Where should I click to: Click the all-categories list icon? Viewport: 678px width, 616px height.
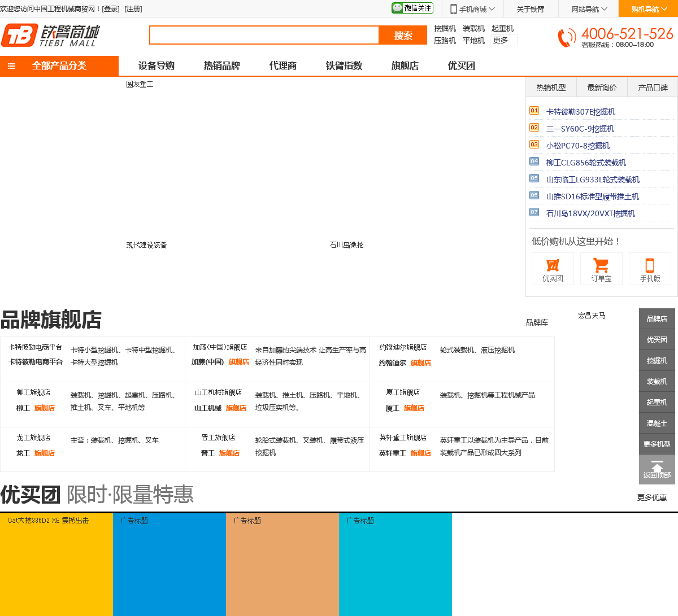pos(11,66)
